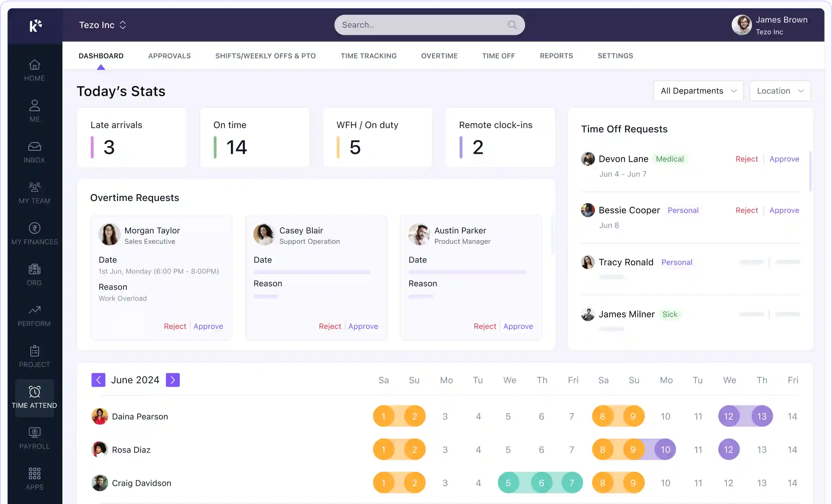Screen dimensions: 832x504
Task: Open the Payroll sidebar icon
Action: (35, 433)
